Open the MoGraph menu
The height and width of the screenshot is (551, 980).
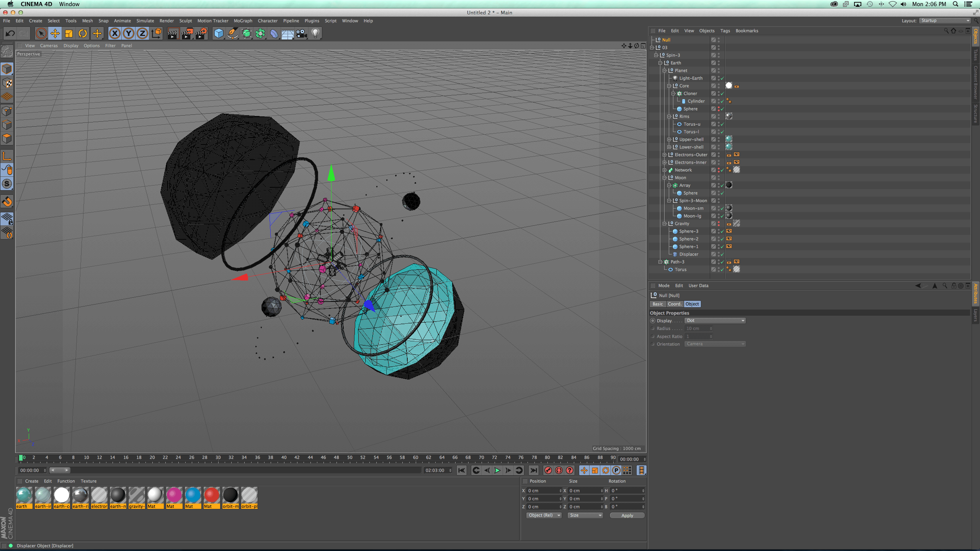click(243, 21)
